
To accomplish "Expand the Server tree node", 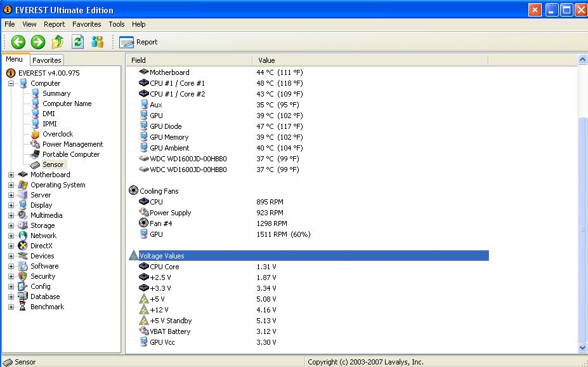I will (11, 195).
